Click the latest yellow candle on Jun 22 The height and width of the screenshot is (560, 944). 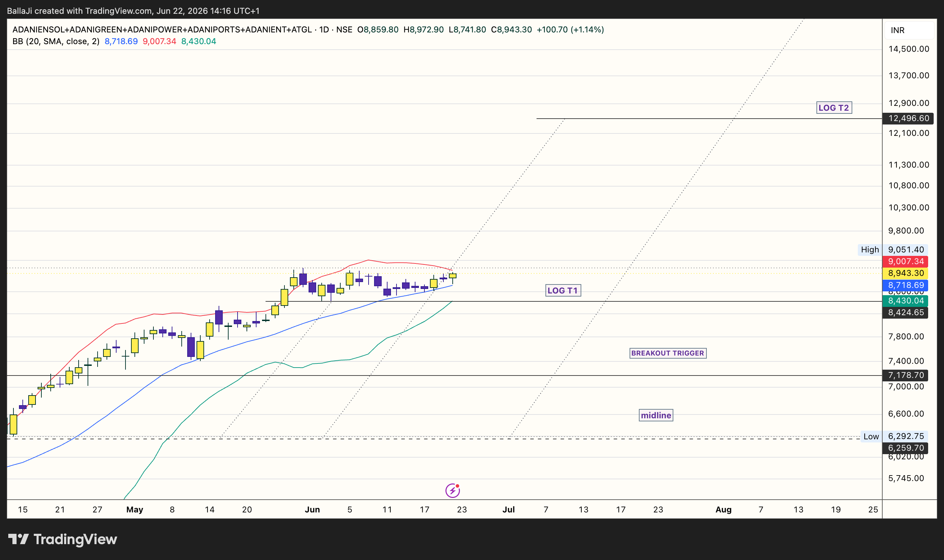pos(452,276)
